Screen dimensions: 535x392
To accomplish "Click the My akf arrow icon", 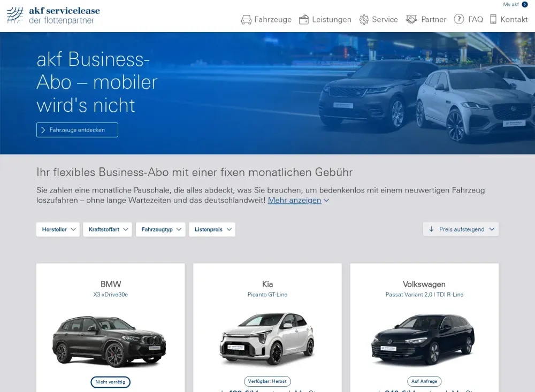I will (x=525, y=4).
